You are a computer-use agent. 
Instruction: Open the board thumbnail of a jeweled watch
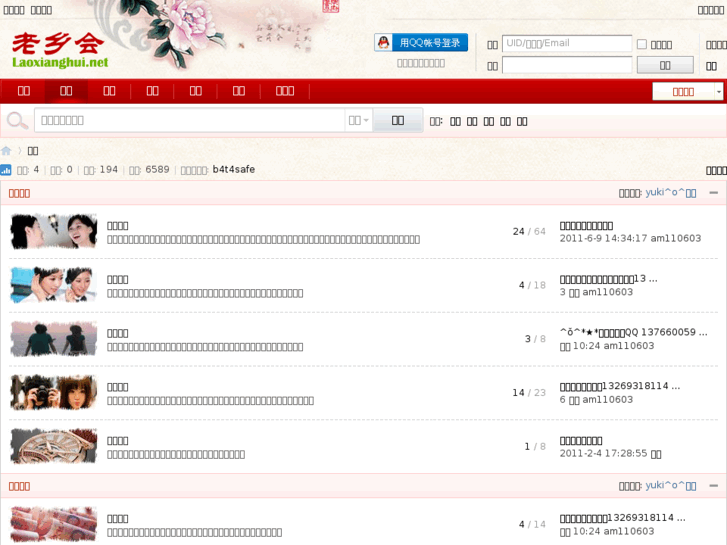pyautogui.click(x=54, y=446)
